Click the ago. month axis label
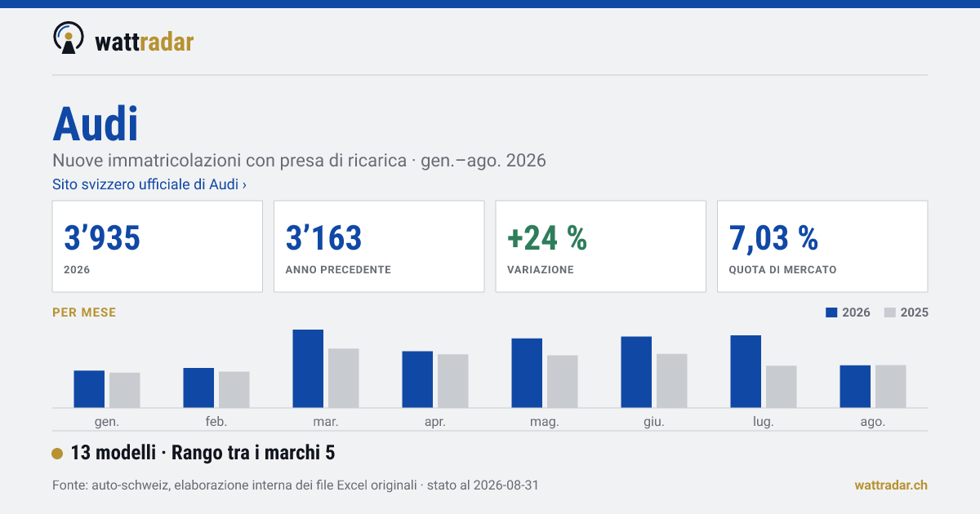 pyautogui.click(x=873, y=422)
